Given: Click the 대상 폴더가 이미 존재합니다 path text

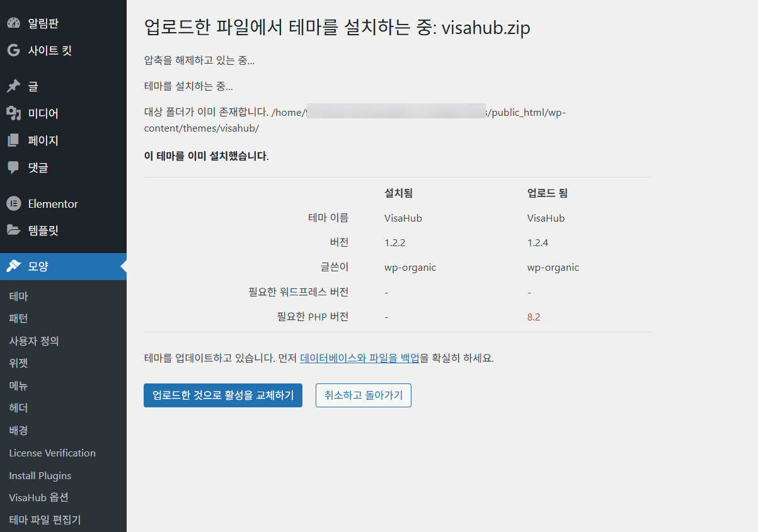Looking at the screenshot, I should (x=355, y=120).
